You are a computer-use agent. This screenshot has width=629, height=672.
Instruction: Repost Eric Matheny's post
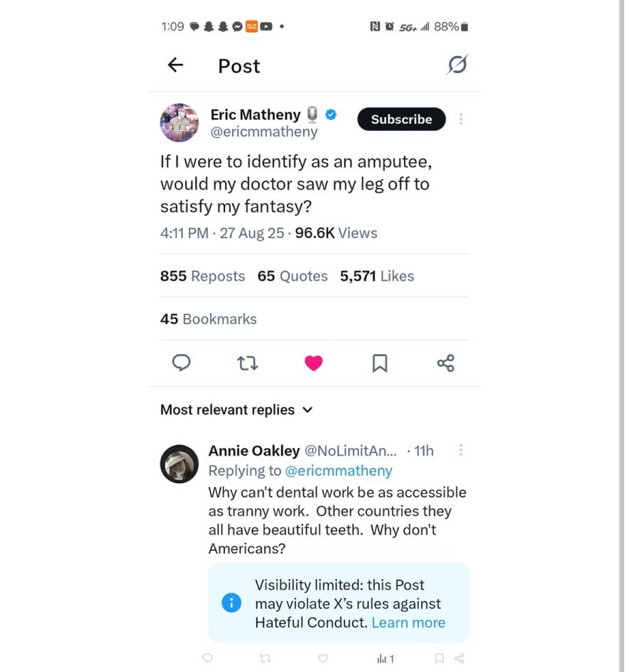pyautogui.click(x=248, y=363)
